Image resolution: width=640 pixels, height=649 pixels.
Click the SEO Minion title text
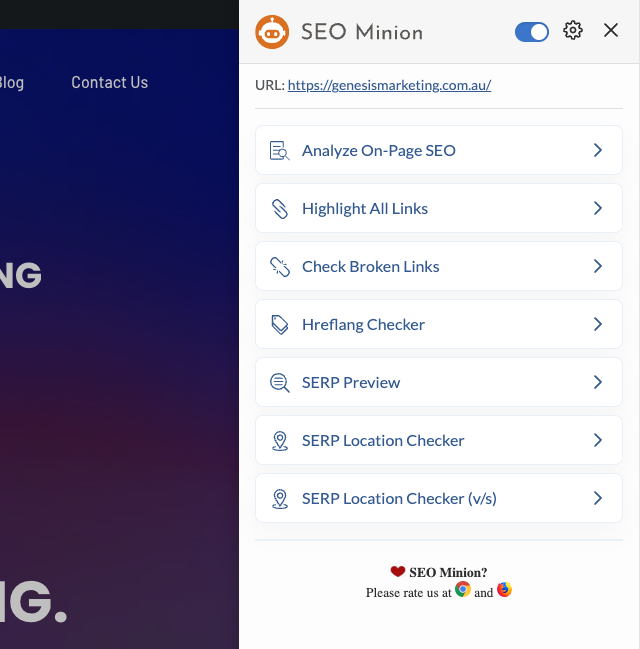pyautogui.click(x=362, y=32)
